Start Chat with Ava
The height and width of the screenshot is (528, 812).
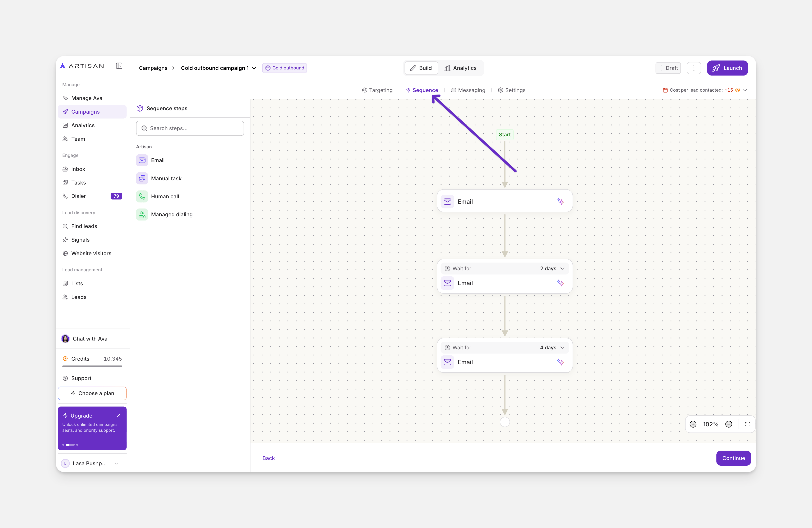[92, 339]
